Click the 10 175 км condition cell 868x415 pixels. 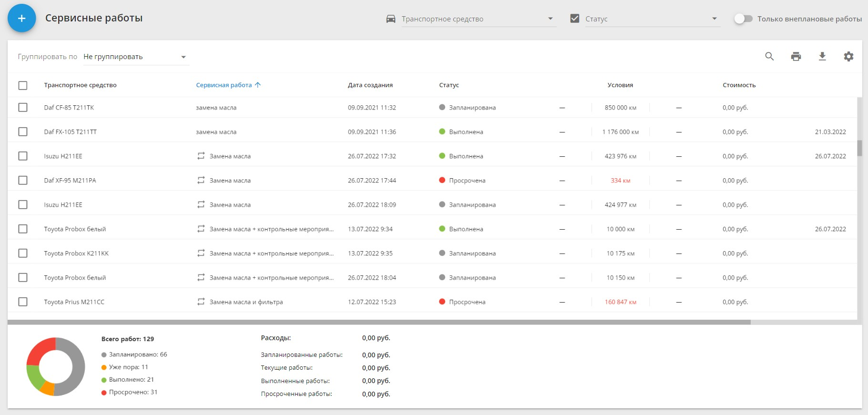tap(620, 253)
